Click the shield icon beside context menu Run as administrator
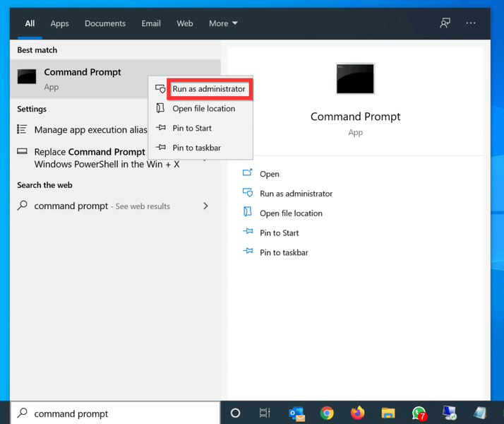The height and width of the screenshot is (424, 504). [x=160, y=89]
